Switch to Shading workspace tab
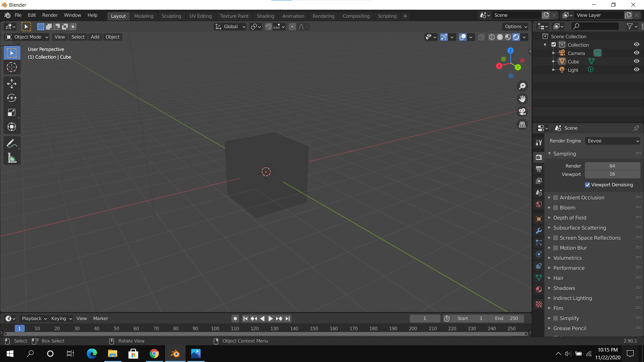 tap(265, 16)
